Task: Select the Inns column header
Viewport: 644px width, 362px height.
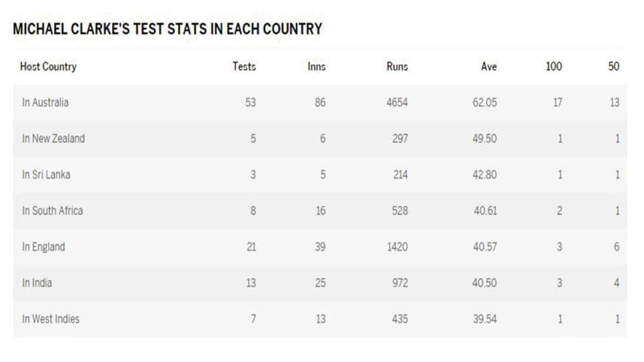Action: pyautogui.click(x=316, y=67)
